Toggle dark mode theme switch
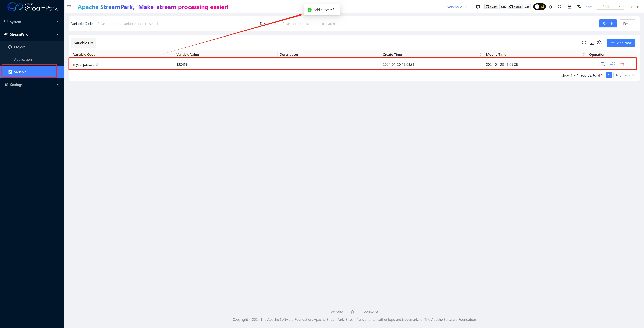This screenshot has width=644, height=328. [539, 7]
